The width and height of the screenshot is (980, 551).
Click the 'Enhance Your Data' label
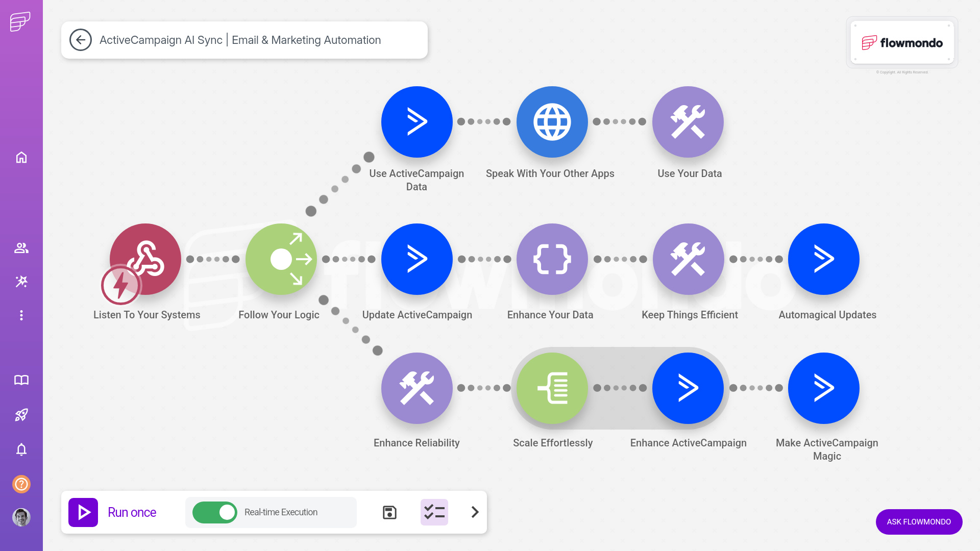click(550, 315)
